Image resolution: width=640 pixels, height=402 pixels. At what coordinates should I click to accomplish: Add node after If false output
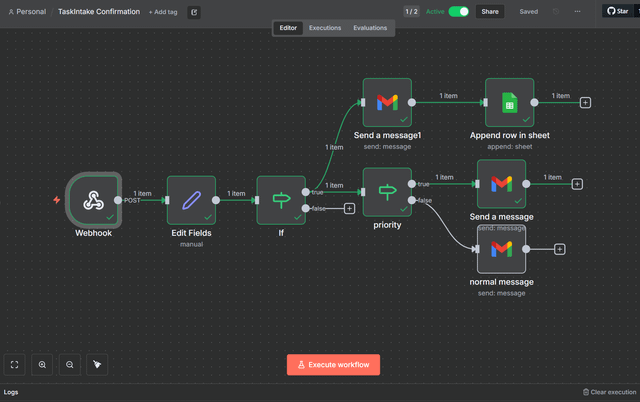(349, 208)
